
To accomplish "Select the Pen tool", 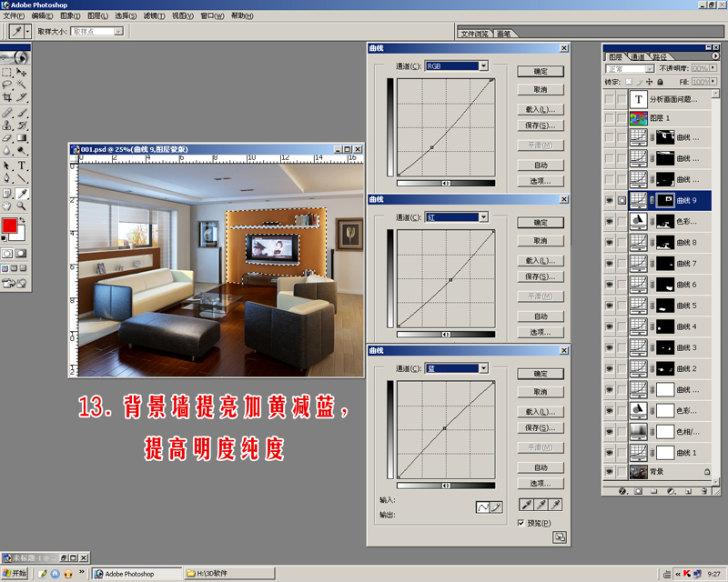I will [7, 178].
